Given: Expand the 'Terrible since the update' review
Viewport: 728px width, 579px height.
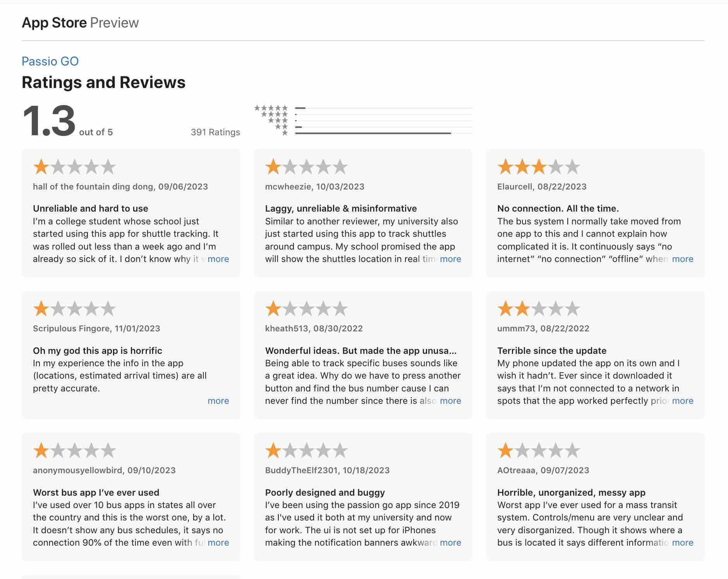Looking at the screenshot, I should click(x=683, y=401).
